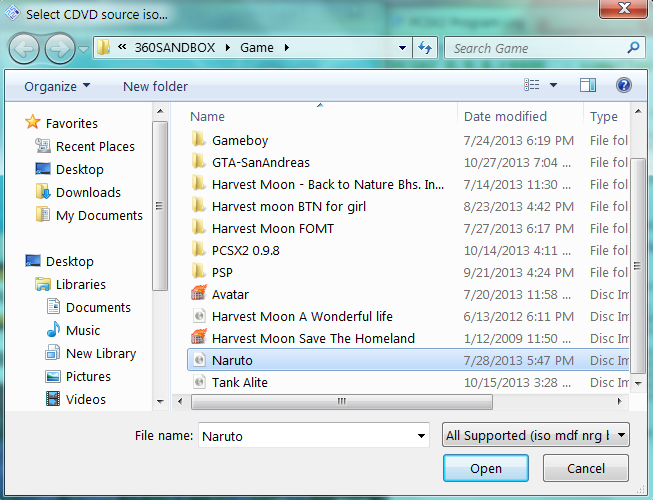Expand the arrow after Game in path

[x=287, y=47]
